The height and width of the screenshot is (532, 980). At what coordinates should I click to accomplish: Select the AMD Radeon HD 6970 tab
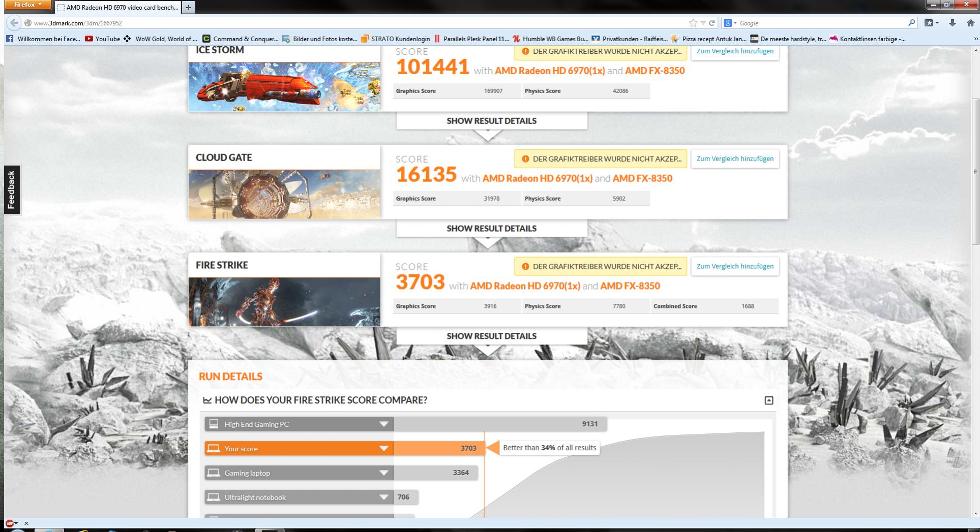pos(118,7)
